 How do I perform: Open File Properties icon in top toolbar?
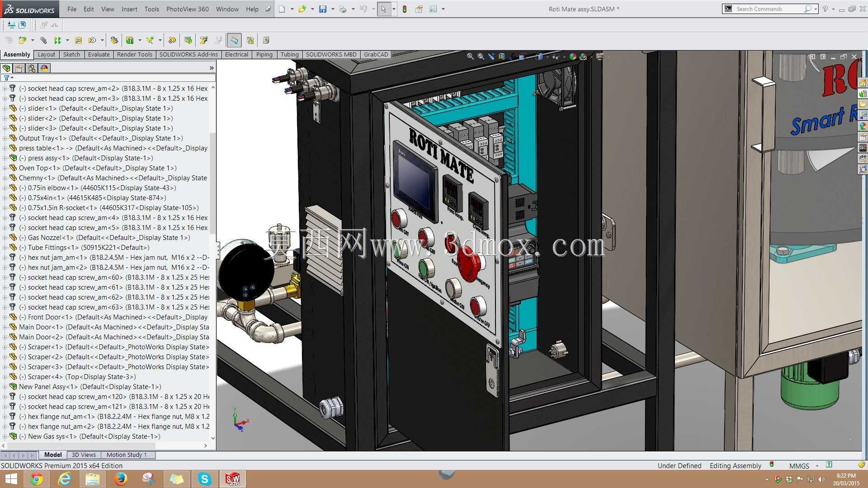(x=419, y=9)
